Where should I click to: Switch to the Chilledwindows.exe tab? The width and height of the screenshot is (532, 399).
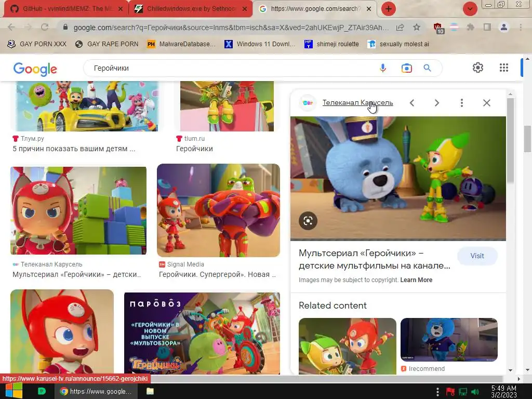tap(190, 9)
